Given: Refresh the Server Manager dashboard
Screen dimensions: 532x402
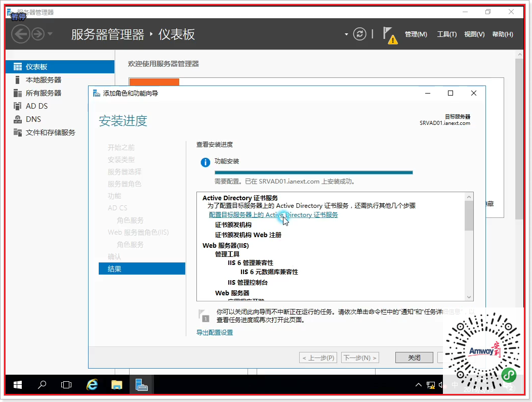Looking at the screenshot, I should 359,34.
